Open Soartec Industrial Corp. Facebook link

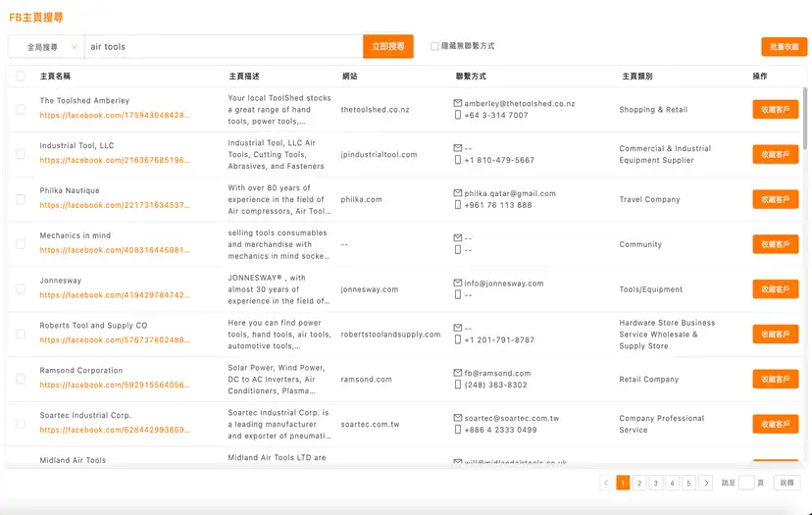pos(115,430)
